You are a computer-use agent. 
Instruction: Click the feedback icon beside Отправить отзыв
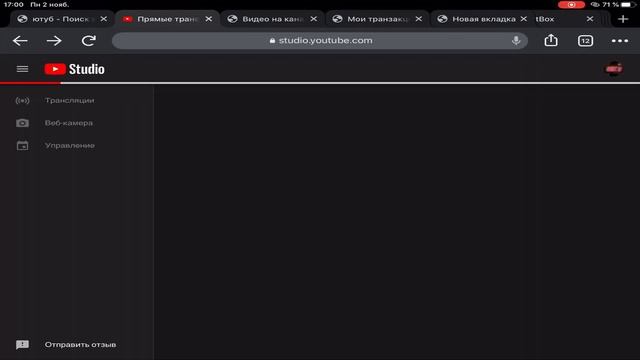click(22, 345)
